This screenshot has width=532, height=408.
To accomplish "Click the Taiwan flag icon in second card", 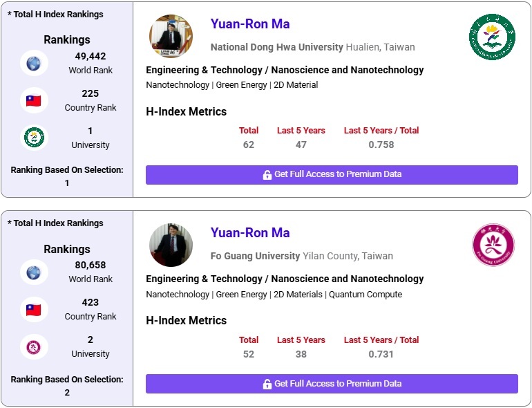I will (33, 310).
